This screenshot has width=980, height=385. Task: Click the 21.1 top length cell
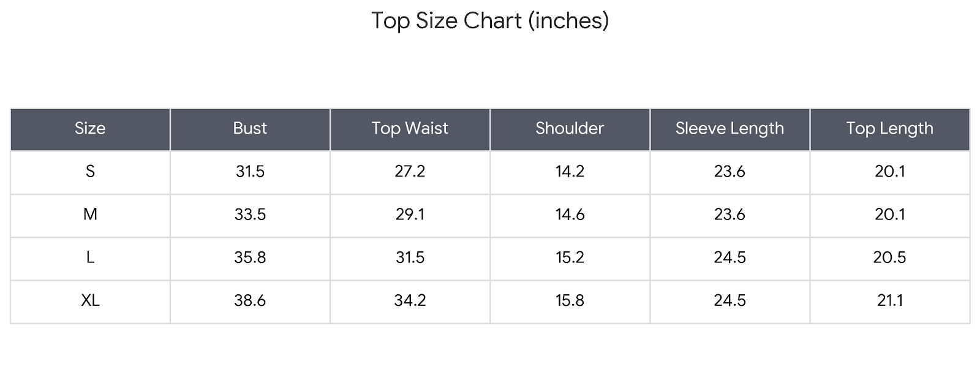[x=889, y=300]
